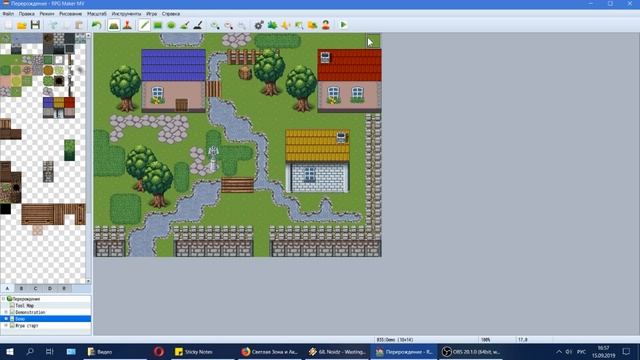Open the Windows notification center icon
Viewport: 640px width, 360px height.
click(x=626, y=351)
